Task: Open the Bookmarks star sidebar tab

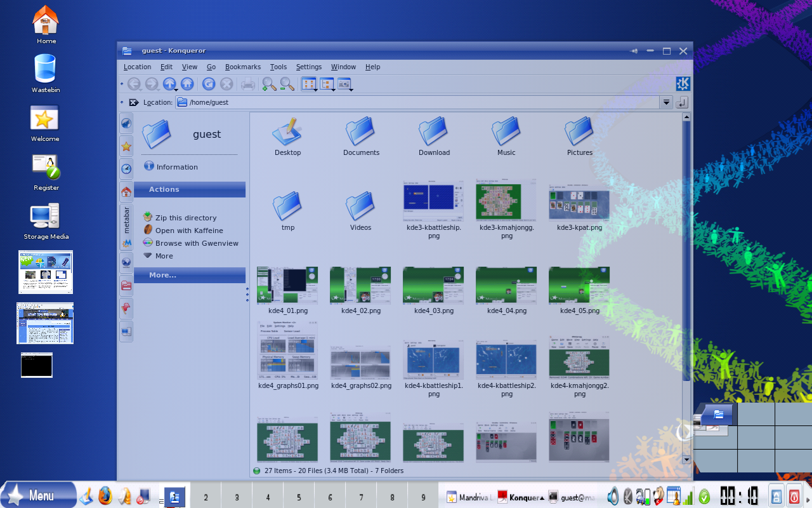Action: [126, 147]
